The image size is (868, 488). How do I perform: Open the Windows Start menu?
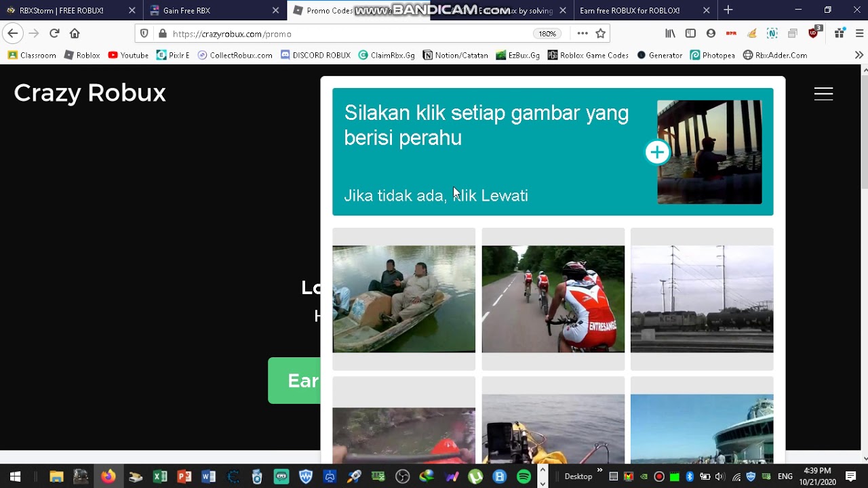15,476
